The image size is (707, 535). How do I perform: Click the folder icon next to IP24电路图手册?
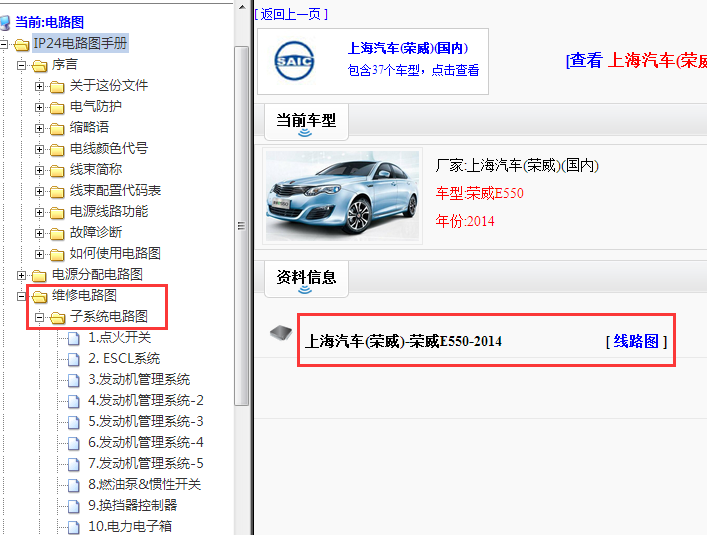(22, 44)
